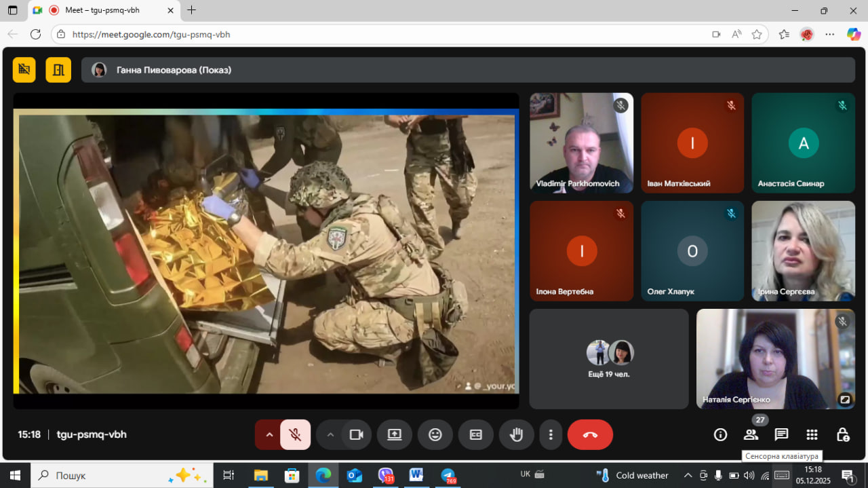Toggle closed captions
868x488 pixels.
tap(476, 434)
